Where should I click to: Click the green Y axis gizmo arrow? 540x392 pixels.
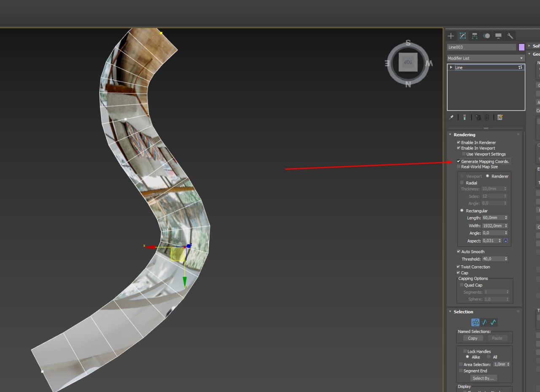(x=185, y=281)
